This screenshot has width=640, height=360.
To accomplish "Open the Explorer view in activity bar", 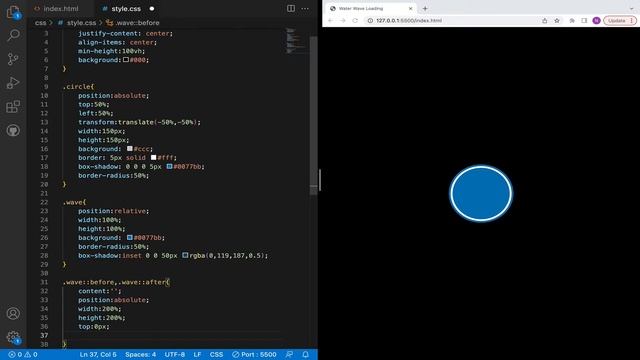I will point(13,12).
